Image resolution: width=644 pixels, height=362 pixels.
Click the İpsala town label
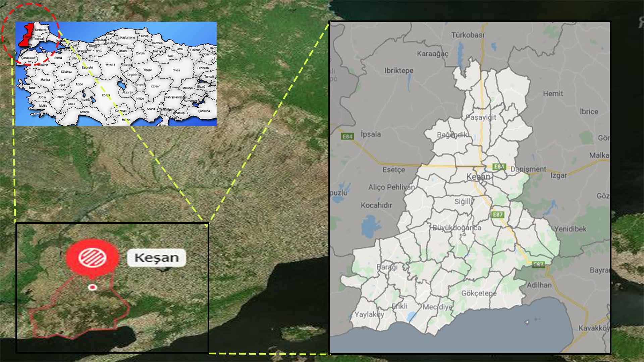[x=371, y=134]
